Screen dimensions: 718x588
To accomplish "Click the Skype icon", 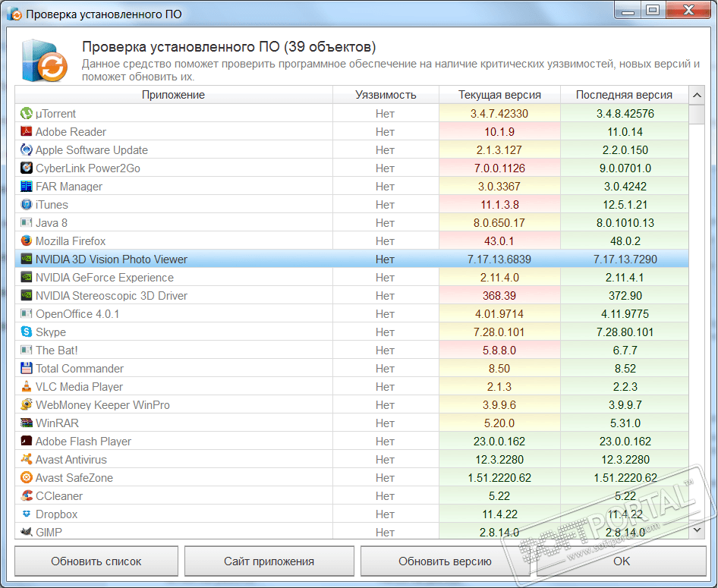I will point(27,332).
